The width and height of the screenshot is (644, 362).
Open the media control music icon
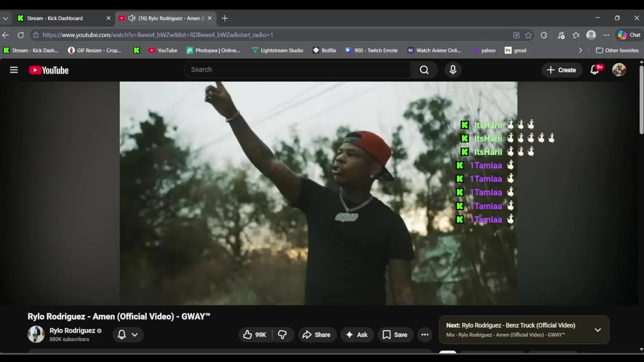(561, 35)
